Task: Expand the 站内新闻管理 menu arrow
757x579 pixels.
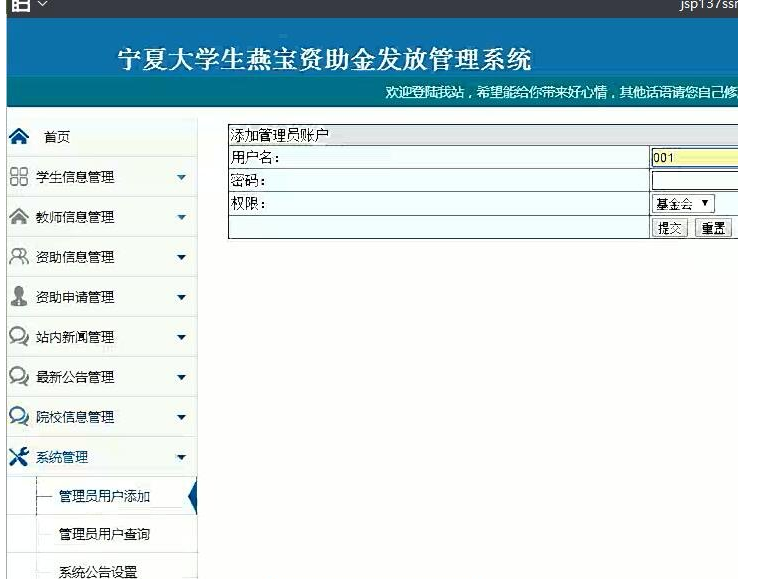Action: 182,337
